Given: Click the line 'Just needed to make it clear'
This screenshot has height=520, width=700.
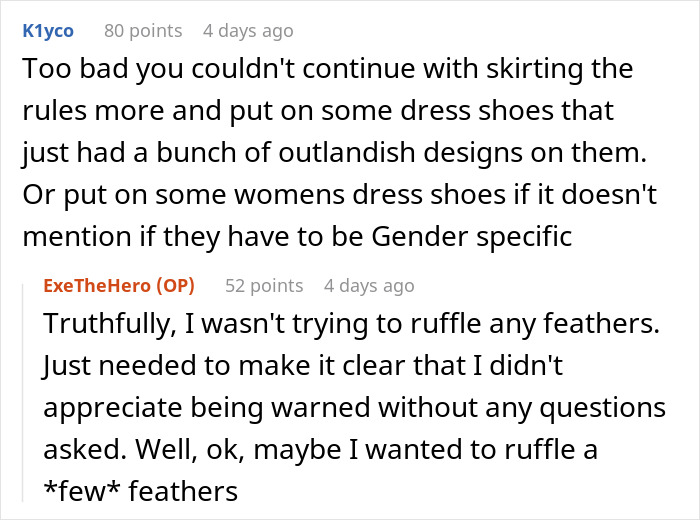Looking at the screenshot, I should (x=303, y=367).
